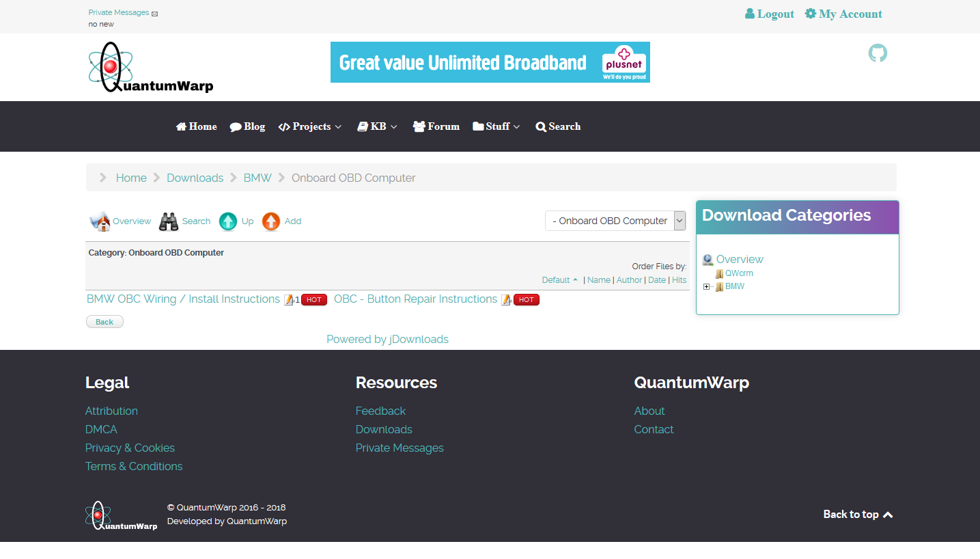The height and width of the screenshot is (559, 980).
Task: Click the binoculars Search icon
Action: point(169,221)
